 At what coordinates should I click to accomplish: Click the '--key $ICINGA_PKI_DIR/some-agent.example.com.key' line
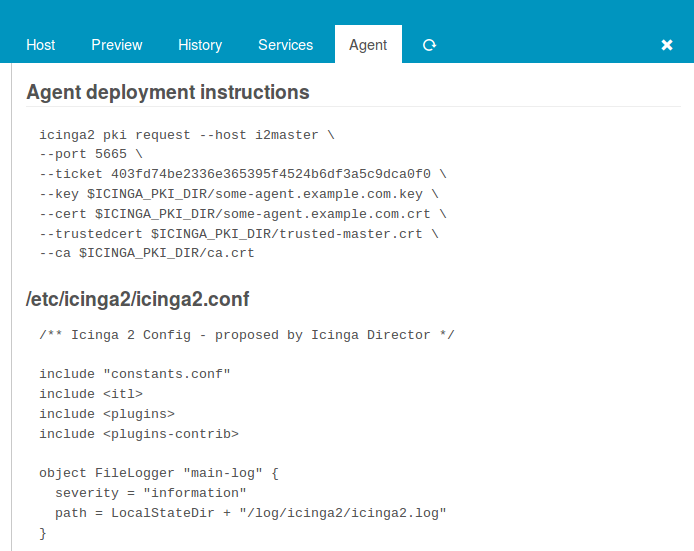[x=239, y=194]
